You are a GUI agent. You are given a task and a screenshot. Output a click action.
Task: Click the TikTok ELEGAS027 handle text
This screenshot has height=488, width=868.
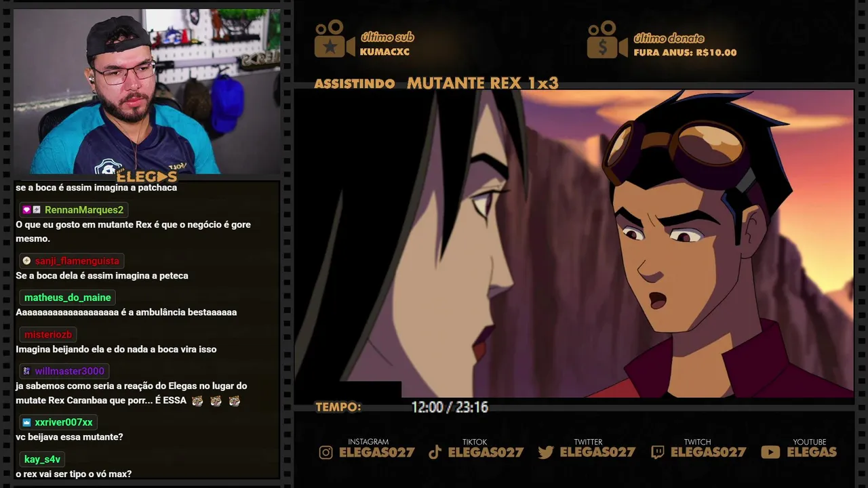pyautogui.click(x=486, y=452)
